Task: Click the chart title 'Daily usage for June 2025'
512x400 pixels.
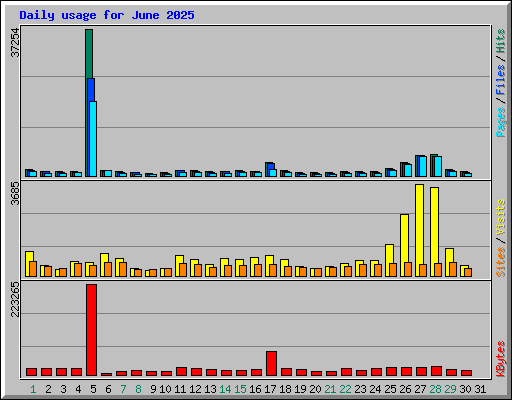Action: (107, 15)
